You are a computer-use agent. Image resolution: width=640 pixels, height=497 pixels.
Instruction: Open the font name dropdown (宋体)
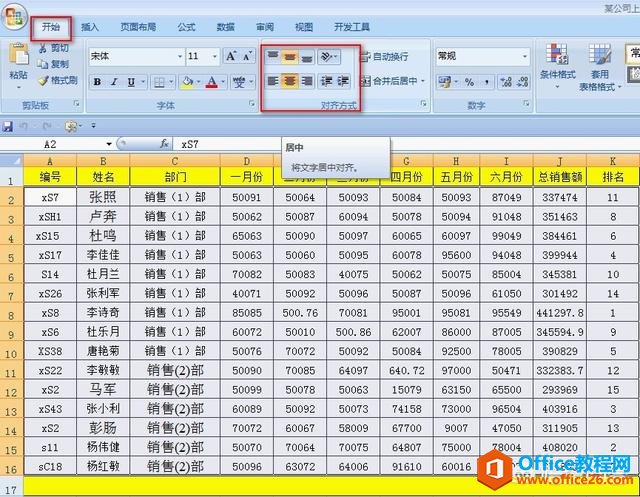point(180,56)
